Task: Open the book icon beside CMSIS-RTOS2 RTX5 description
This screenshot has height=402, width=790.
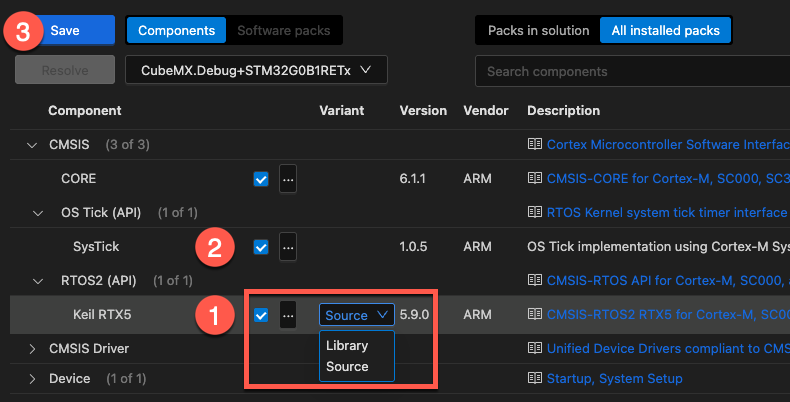Action: pyautogui.click(x=535, y=315)
